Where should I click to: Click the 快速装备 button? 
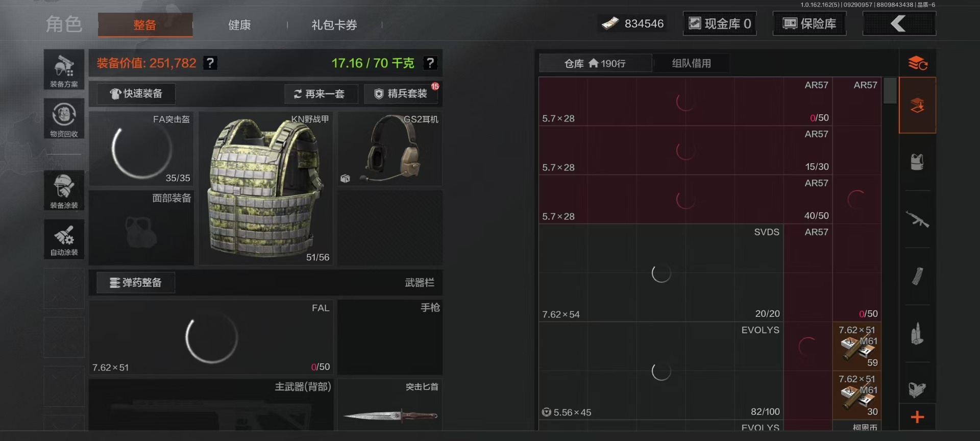136,94
